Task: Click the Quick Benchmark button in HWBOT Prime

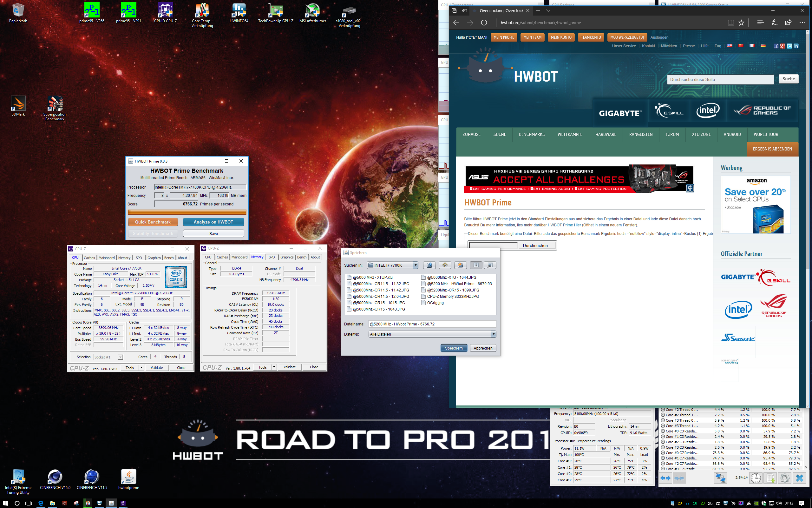Action: pos(153,222)
